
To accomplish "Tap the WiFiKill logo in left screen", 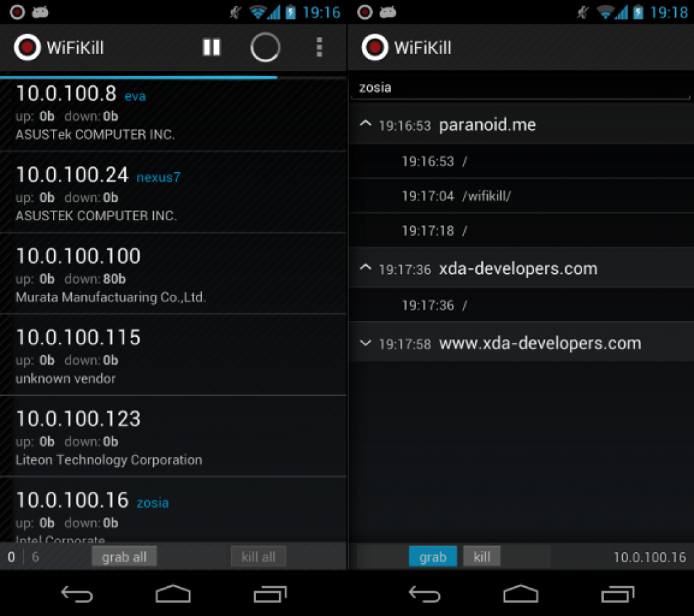I will click(x=27, y=47).
